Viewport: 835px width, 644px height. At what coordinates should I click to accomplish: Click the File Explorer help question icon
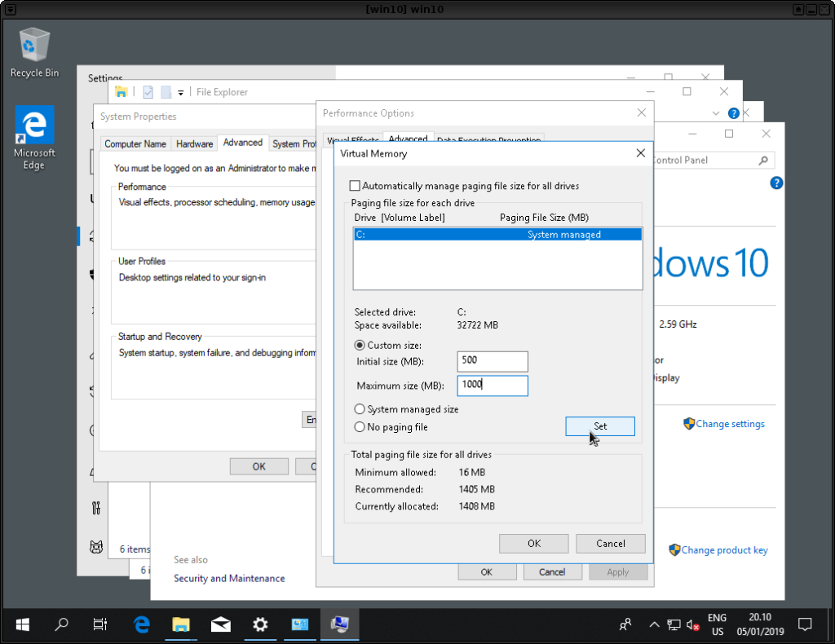pos(733,112)
